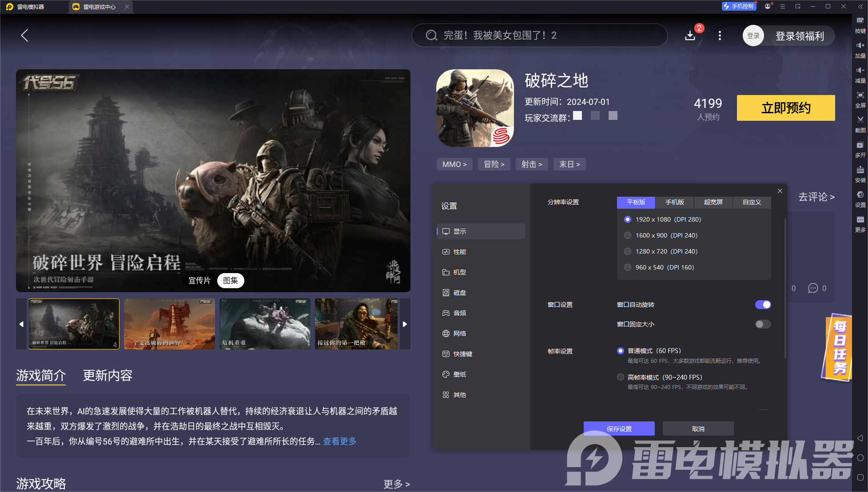The image size is (868, 492).
Task: Open multi-instance manager 多开
Action: (860, 149)
